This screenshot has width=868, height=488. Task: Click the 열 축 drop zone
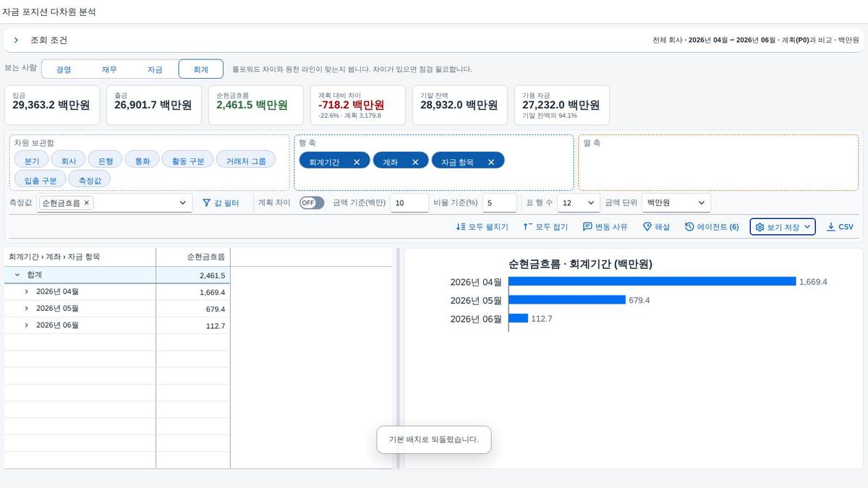[x=718, y=163]
